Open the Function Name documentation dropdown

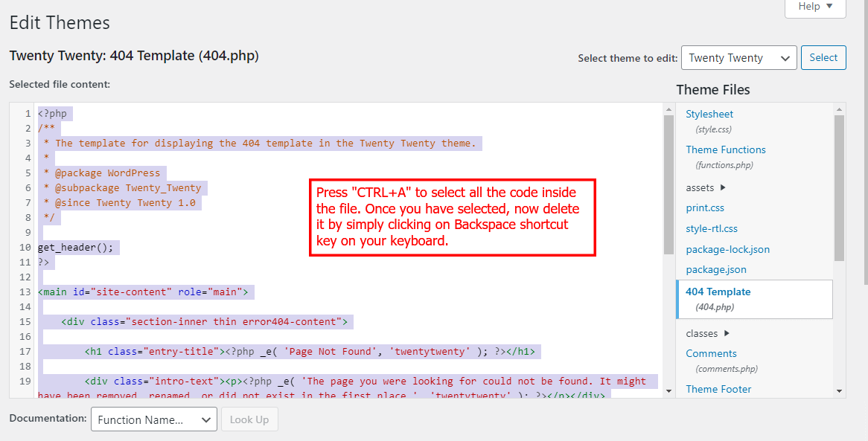(x=154, y=420)
